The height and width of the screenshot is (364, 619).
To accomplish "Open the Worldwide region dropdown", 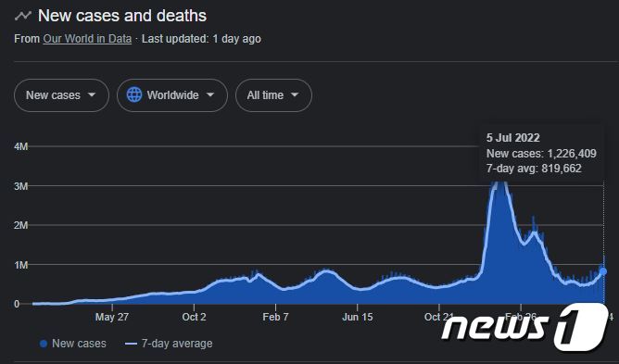I will click(x=172, y=95).
